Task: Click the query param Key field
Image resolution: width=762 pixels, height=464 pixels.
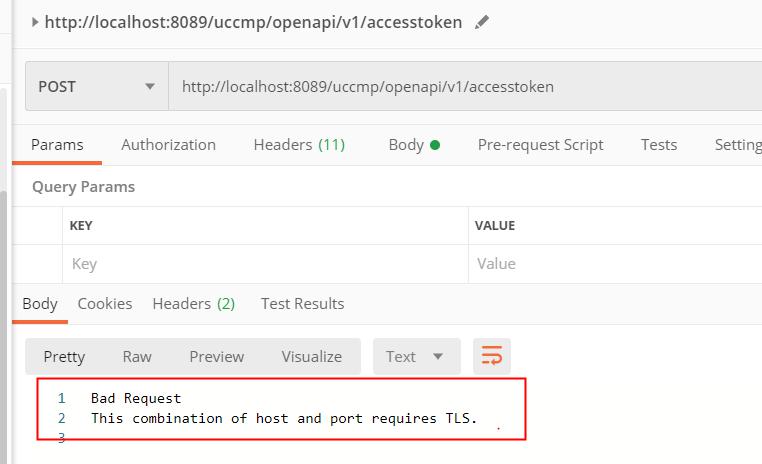Action: pos(265,264)
